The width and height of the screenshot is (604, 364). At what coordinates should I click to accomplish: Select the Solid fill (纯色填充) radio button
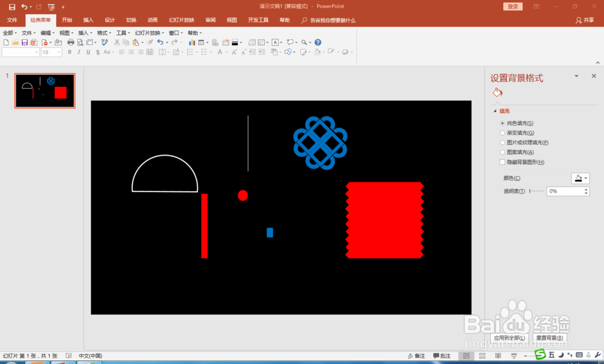[x=503, y=123]
